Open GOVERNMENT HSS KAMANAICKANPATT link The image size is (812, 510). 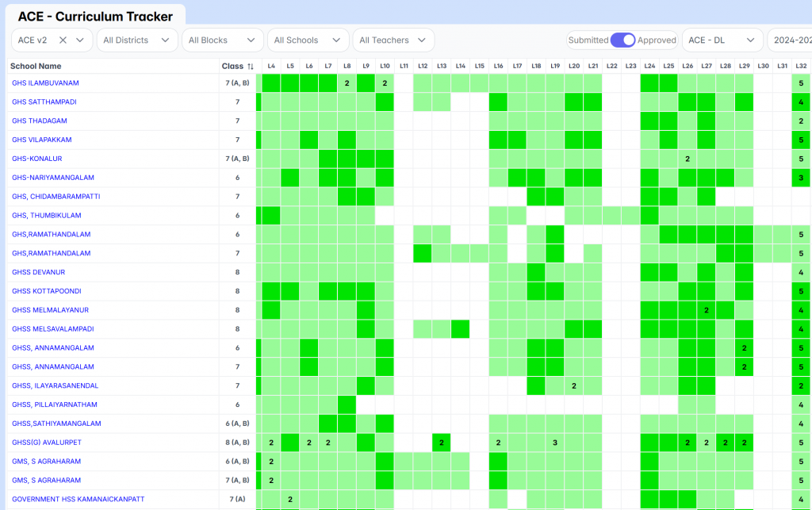(x=78, y=499)
